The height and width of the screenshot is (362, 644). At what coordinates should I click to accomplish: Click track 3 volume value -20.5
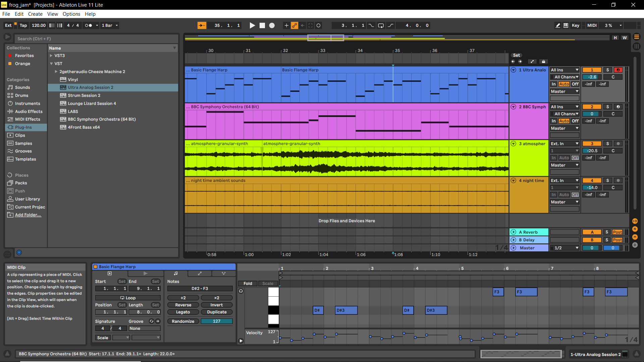(x=592, y=151)
